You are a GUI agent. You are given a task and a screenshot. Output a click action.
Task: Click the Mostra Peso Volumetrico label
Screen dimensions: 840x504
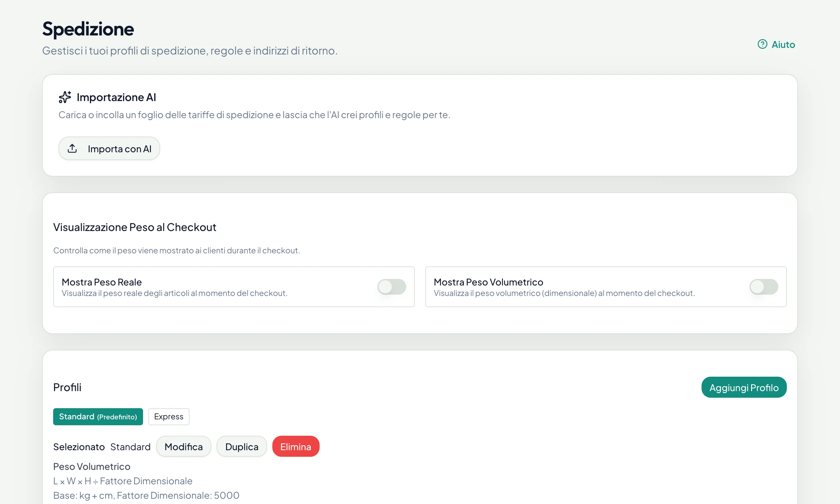click(x=488, y=282)
